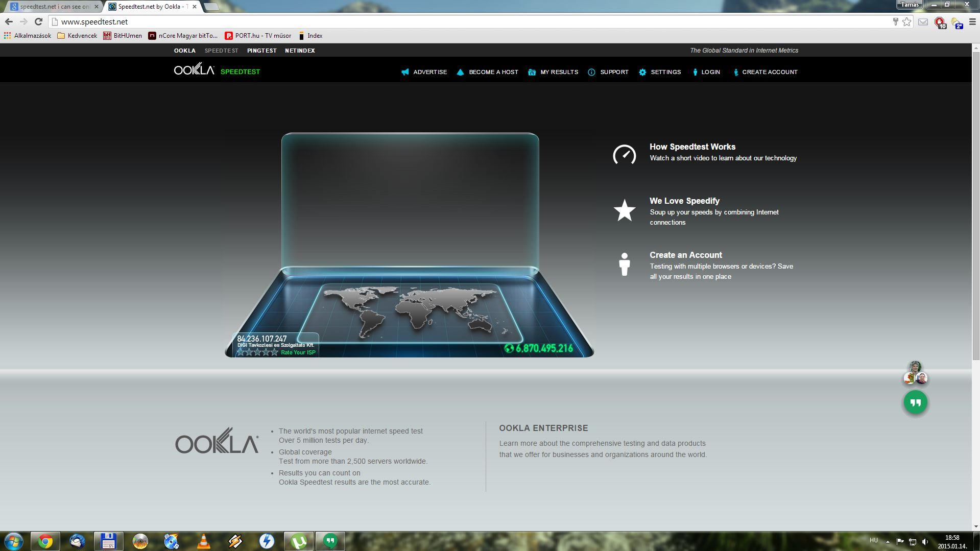Click the world map on the speed test panel

pyautogui.click(x=410, y=312)
